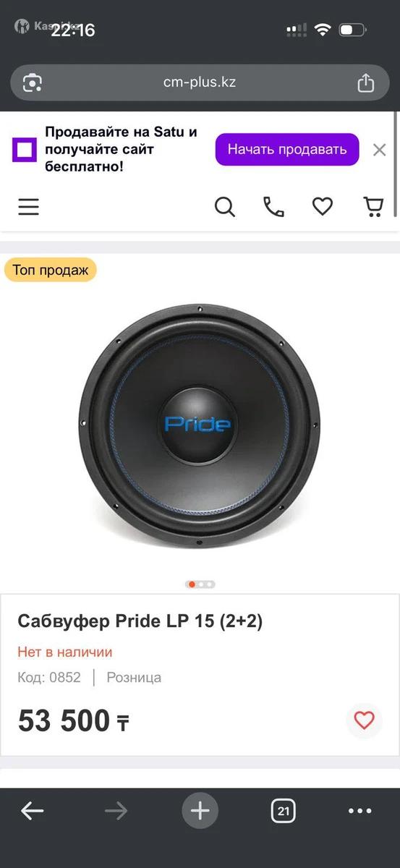
Task: Go back with the browser arrow
Action: click(x=33, y=811)
